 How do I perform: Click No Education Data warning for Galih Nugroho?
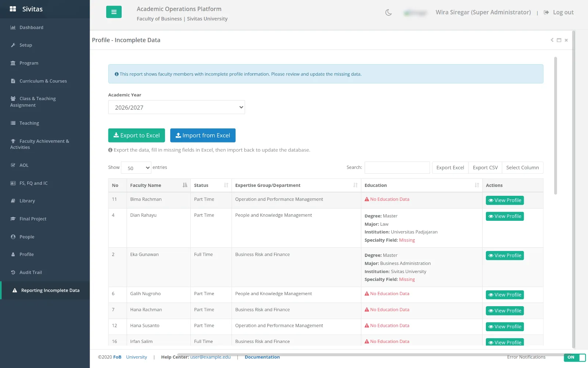387,294
